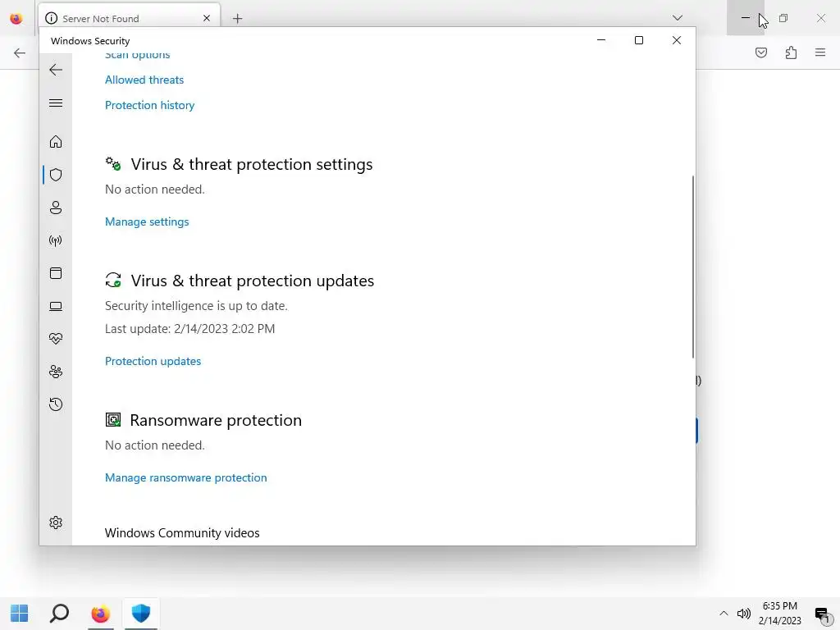The image size is (840, 630).
Task: Open a new Firefox tab
Action: pos(237,19)
